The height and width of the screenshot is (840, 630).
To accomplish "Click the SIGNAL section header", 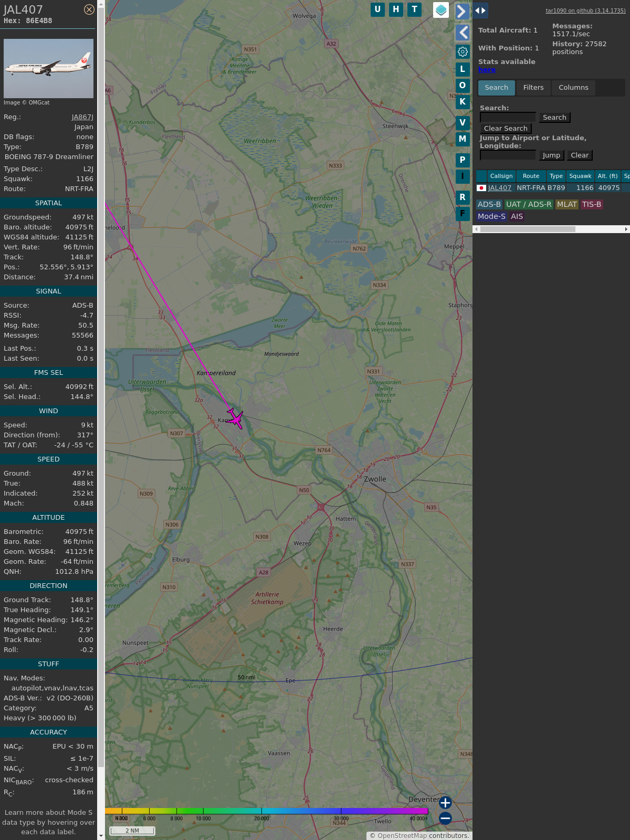I will (x=48, y=291).
